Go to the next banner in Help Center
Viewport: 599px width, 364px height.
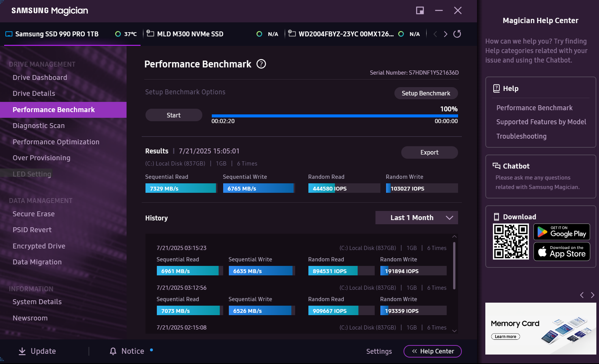click(593, 295)
